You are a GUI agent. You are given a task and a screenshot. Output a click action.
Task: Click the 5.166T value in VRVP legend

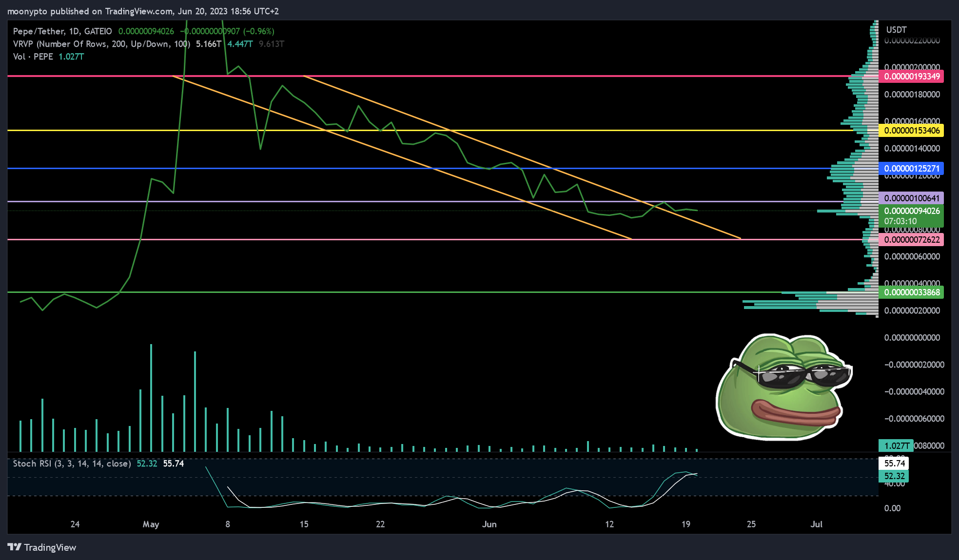click(209, 44)
